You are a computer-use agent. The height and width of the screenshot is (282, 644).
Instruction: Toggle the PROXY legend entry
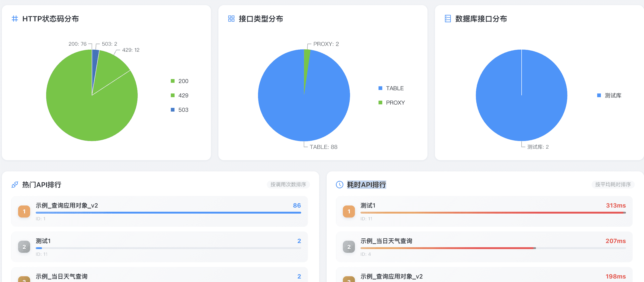(x=392, y=103)
